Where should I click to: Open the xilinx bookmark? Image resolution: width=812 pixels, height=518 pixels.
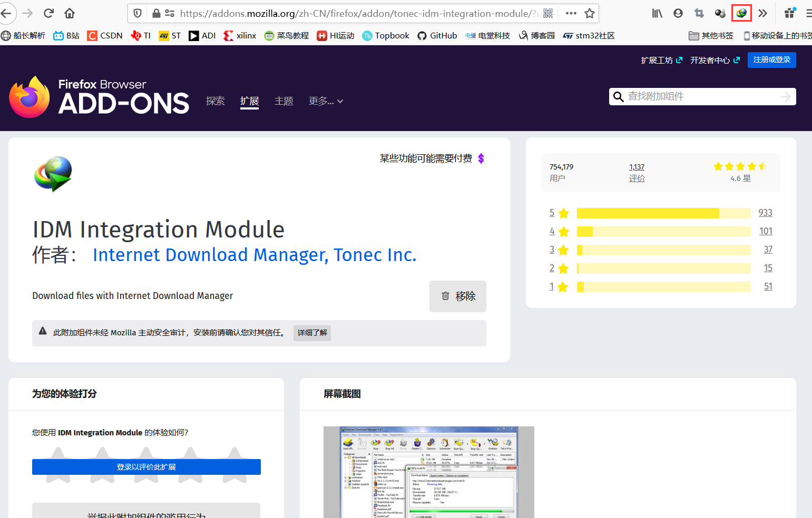coord(240,35)
